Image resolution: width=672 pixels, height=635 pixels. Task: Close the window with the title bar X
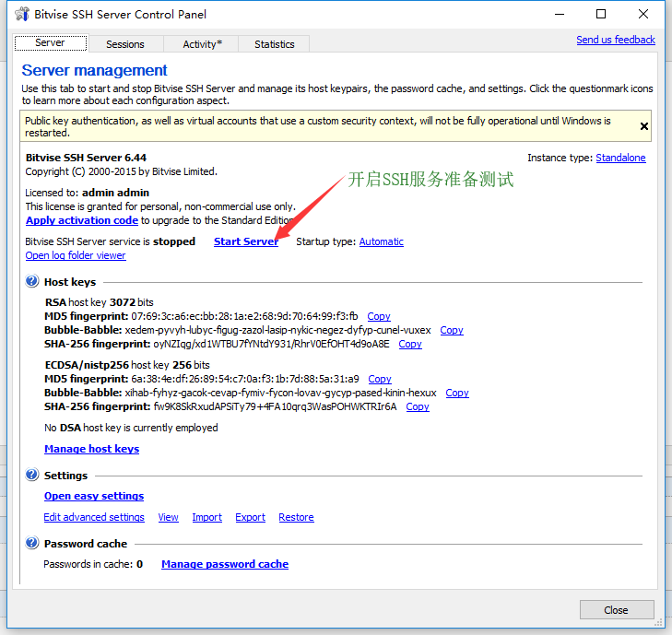(643, 14)
